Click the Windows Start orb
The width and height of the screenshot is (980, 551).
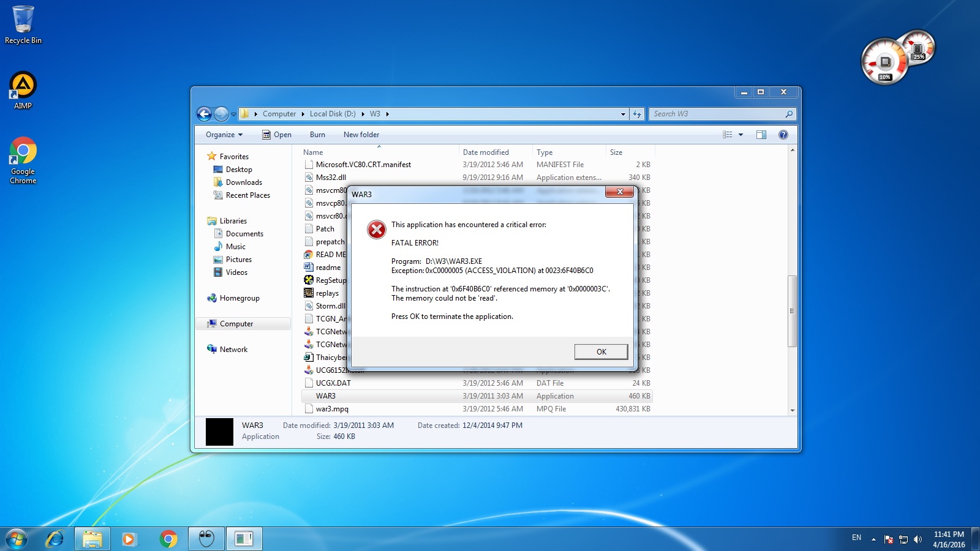point(17,539)
